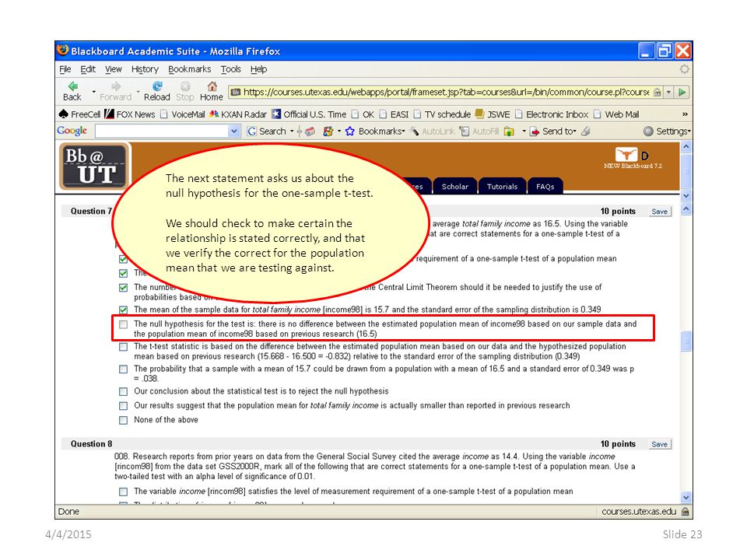Open the FOX News bookmark
The image size is (747, 560).
130,114
